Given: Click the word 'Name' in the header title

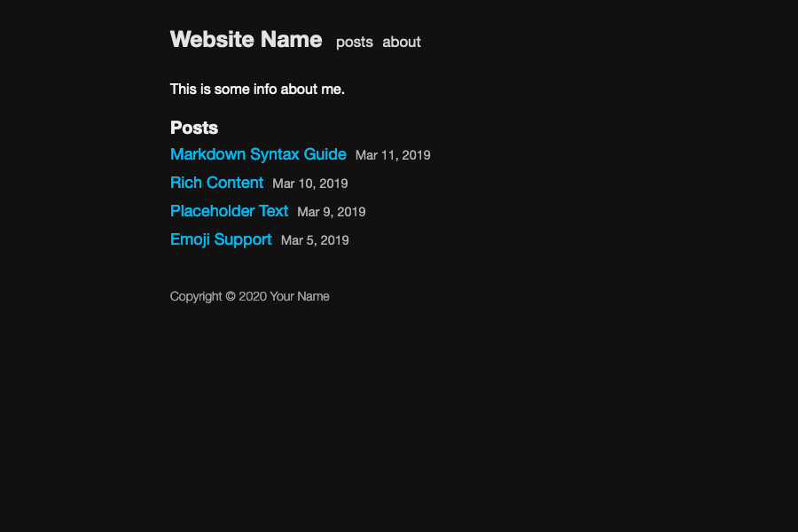Looking at the screenshot, I should (x=291, y=40).
